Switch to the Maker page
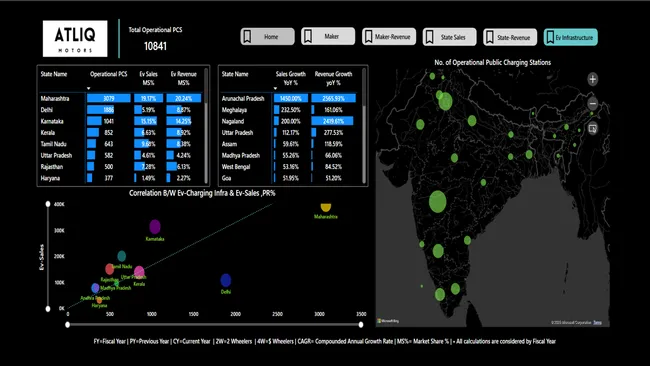 click(328, 36)
